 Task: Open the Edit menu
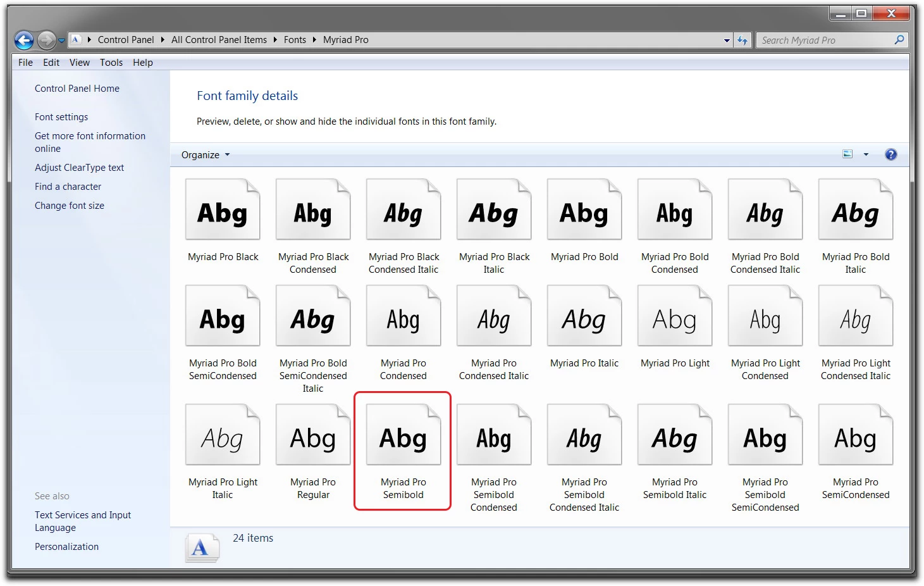tap(51, 63)
